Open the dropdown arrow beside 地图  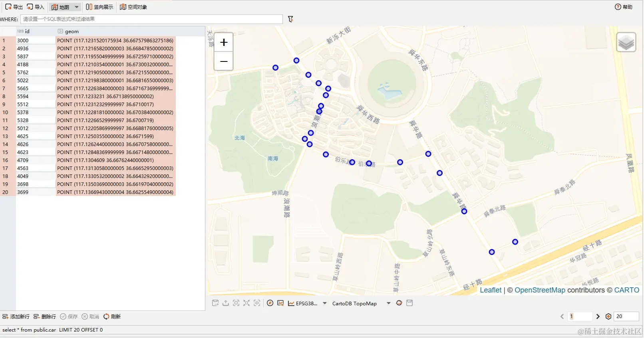[x=77, y=7]
